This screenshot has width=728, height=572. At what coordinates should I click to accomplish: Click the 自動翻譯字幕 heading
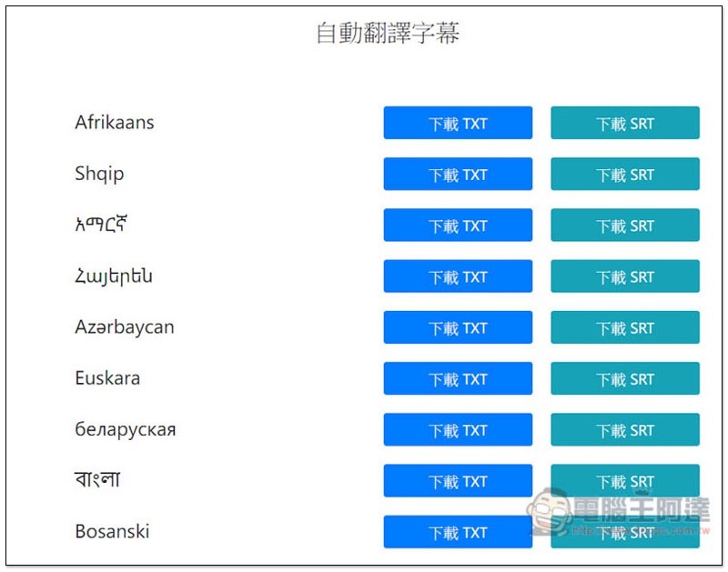click(x=388, y=33)
